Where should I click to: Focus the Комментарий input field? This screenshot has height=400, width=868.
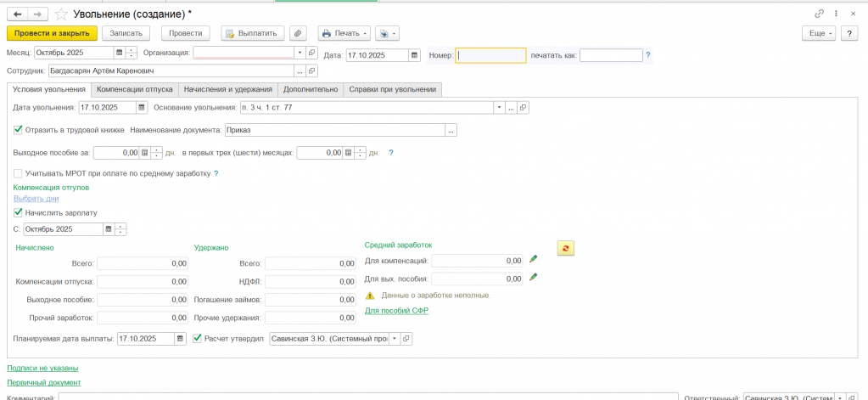click(x=369, y=397)
